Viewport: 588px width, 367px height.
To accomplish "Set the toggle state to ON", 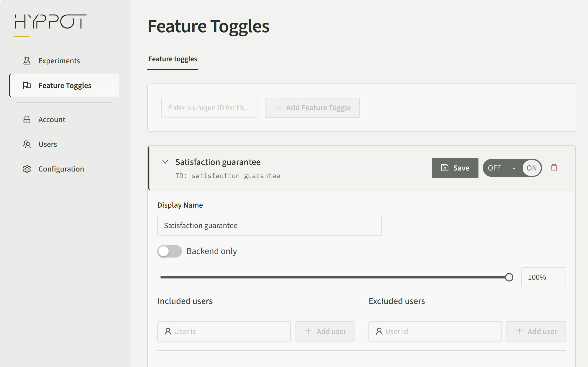I will pyautogui.click(x=532, y=168).
